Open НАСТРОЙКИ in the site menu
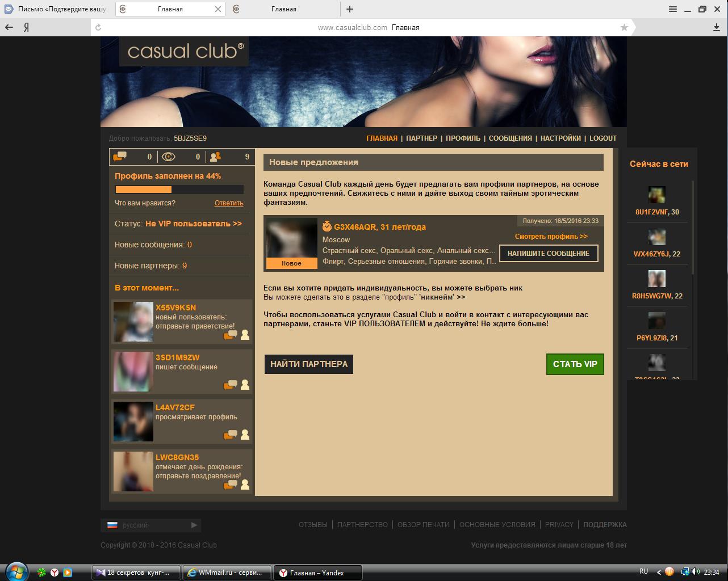 (x=560, y=138)
